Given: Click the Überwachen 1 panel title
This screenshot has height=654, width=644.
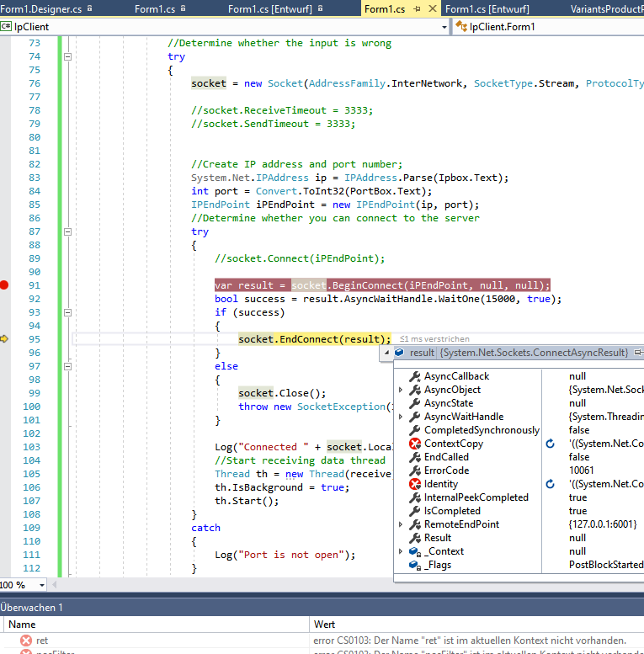Looking at the screenshot, I should pyautogui.click(x=31, y=608).
